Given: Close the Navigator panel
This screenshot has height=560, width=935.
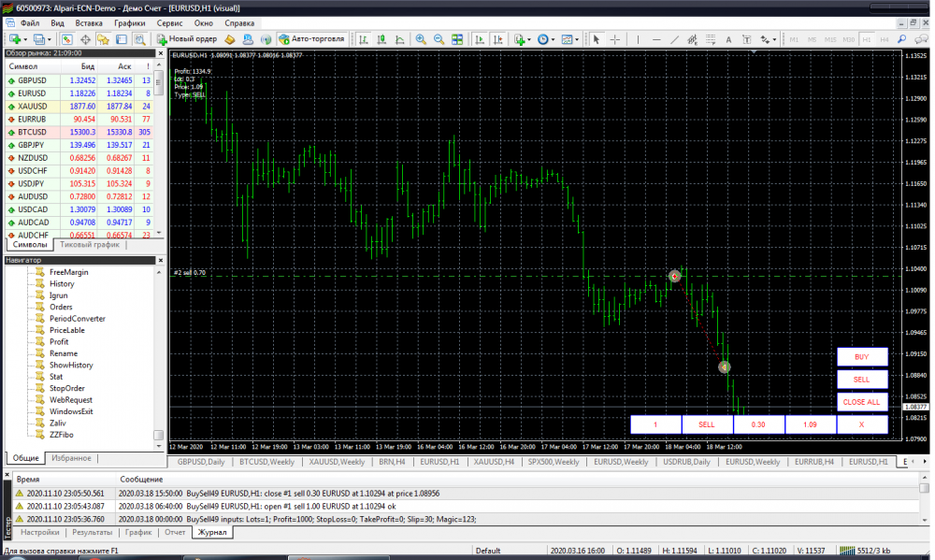Looking at the screenshot, I should pyautogui.click(x=160, y=260).
